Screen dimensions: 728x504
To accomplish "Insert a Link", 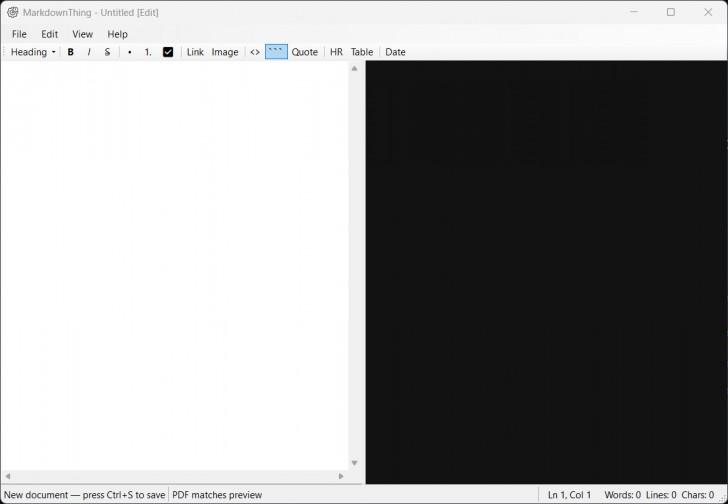I will coord(195,52).
